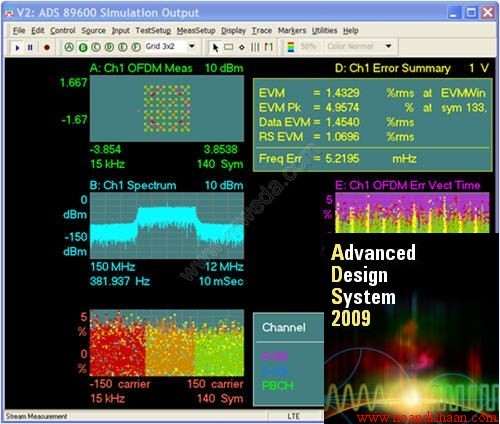Click the '3.8538' x-axis label of trace A
The image size is (500, 424).
(x=221, y=149)
